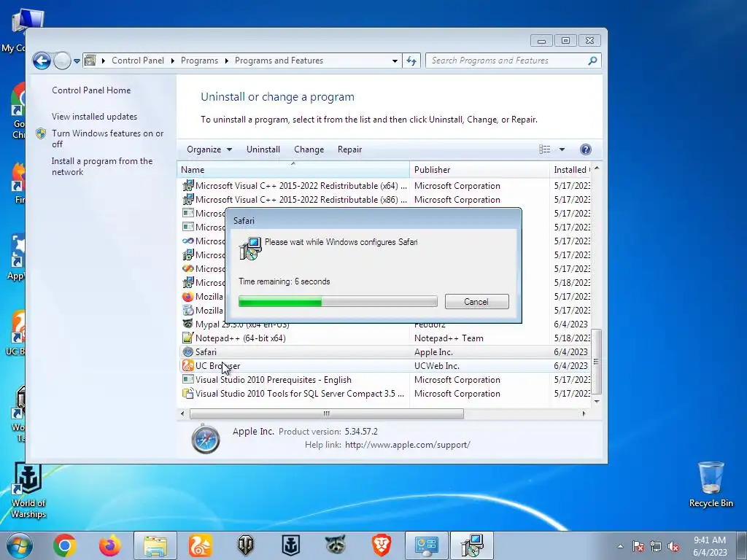Sort list by Name column header
The image size is (747, 560).
pos(293,169)
